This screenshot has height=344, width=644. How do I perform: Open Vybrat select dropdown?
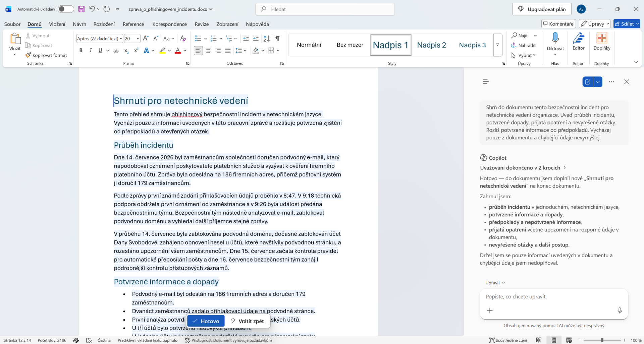(x=523, y=55)
